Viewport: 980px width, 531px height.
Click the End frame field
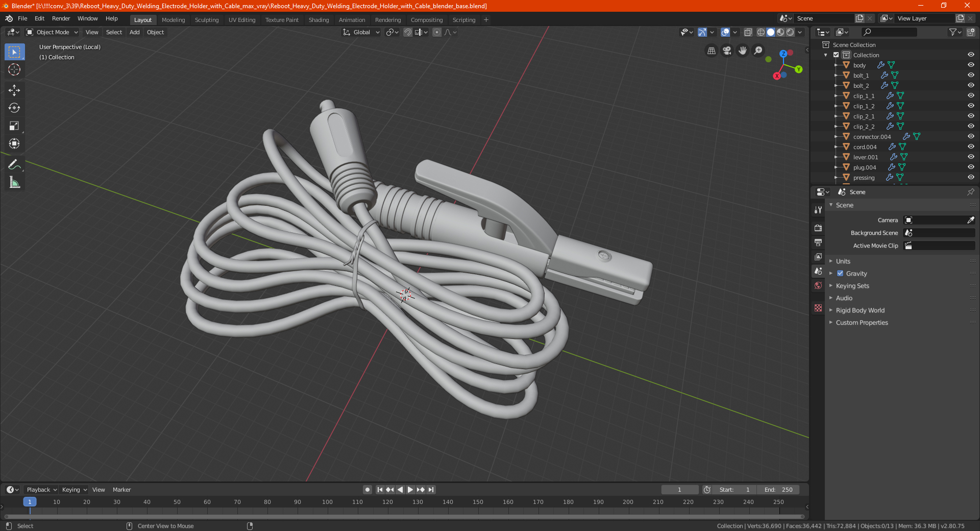[x=778, y=490]
